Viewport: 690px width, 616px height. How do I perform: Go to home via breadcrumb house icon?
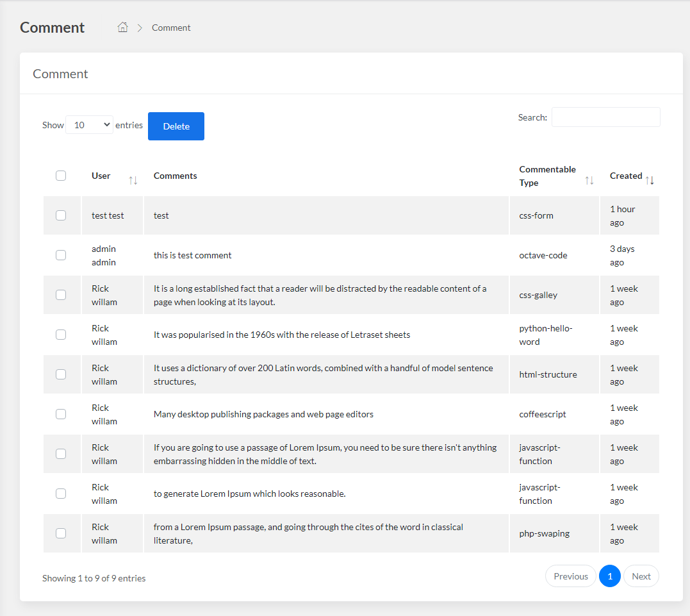[123, 28]
